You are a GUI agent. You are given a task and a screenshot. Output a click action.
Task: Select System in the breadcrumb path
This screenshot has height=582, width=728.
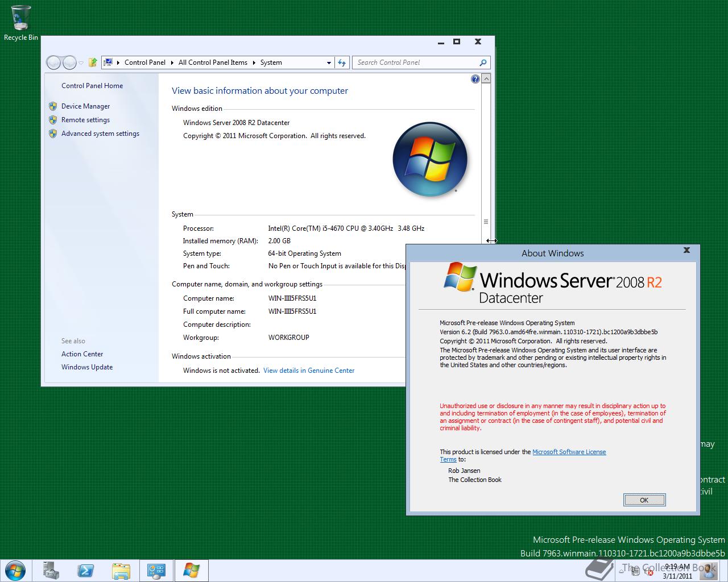[x=271, y=63]
